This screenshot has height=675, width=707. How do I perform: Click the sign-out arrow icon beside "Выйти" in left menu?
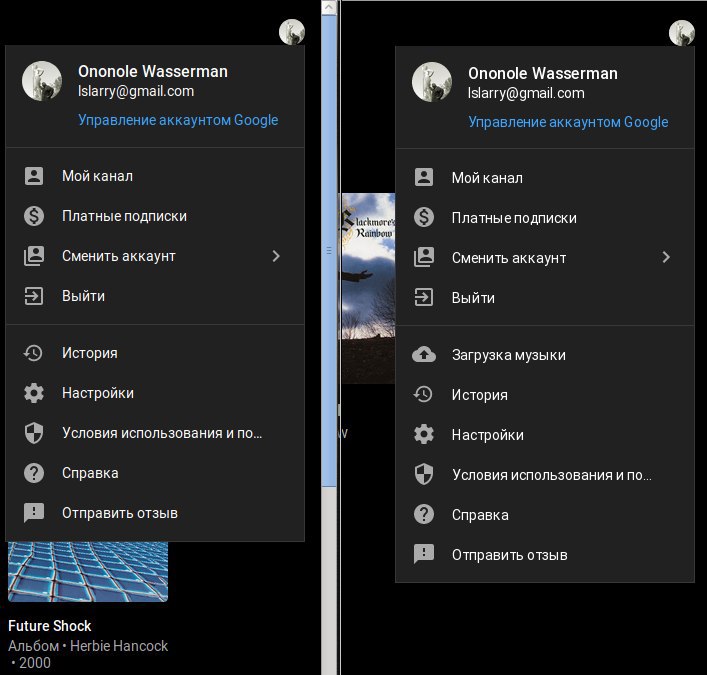[34, 296]
